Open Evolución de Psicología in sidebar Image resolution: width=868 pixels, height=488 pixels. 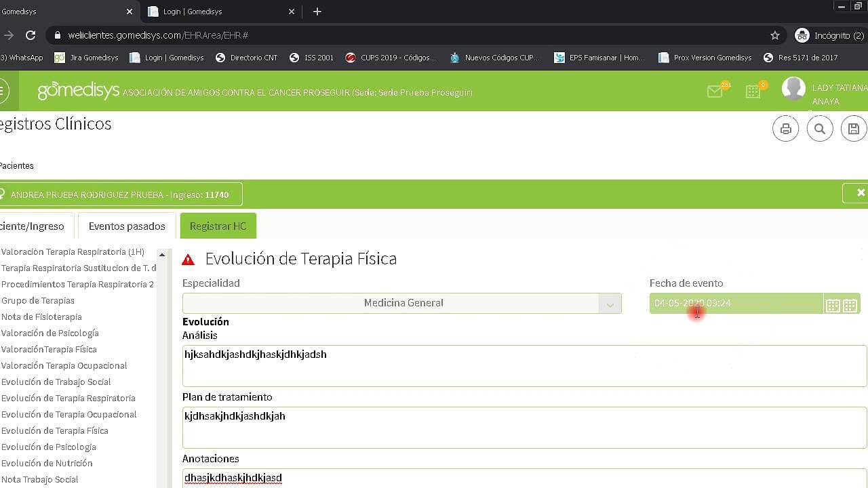coord(49,447)
